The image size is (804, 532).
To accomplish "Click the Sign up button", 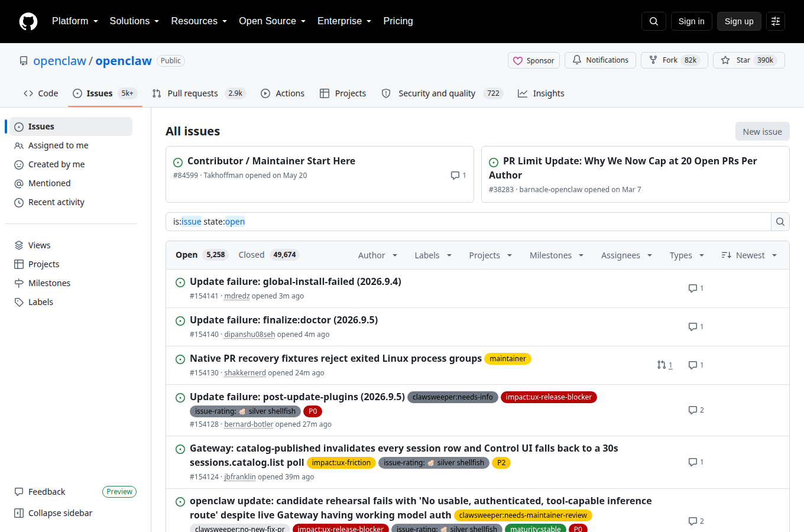I will (739, 21).
